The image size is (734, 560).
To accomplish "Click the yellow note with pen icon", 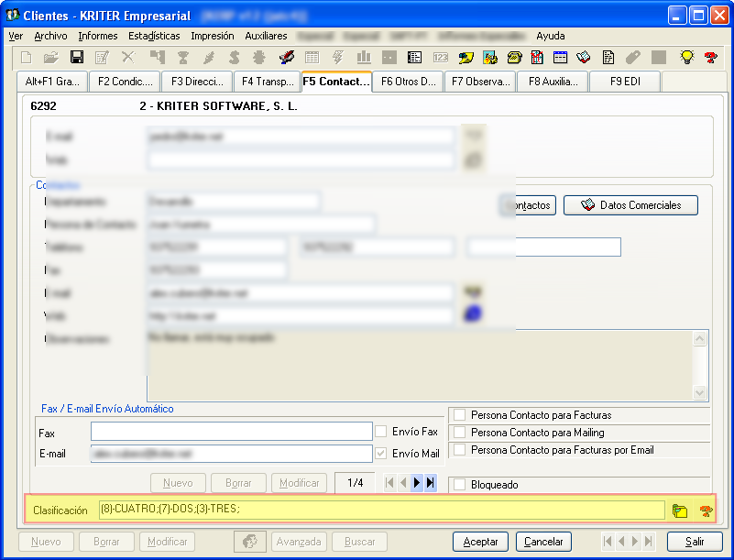I will 466,58.
